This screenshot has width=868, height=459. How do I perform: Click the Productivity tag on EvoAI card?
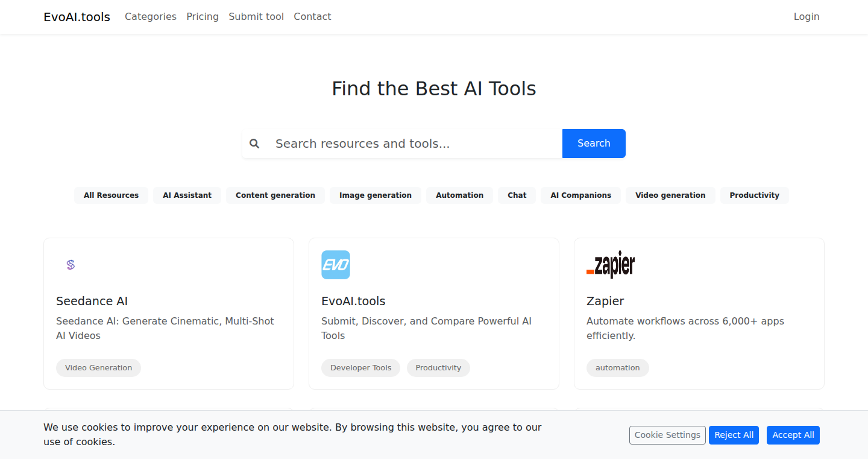(438, 368)
